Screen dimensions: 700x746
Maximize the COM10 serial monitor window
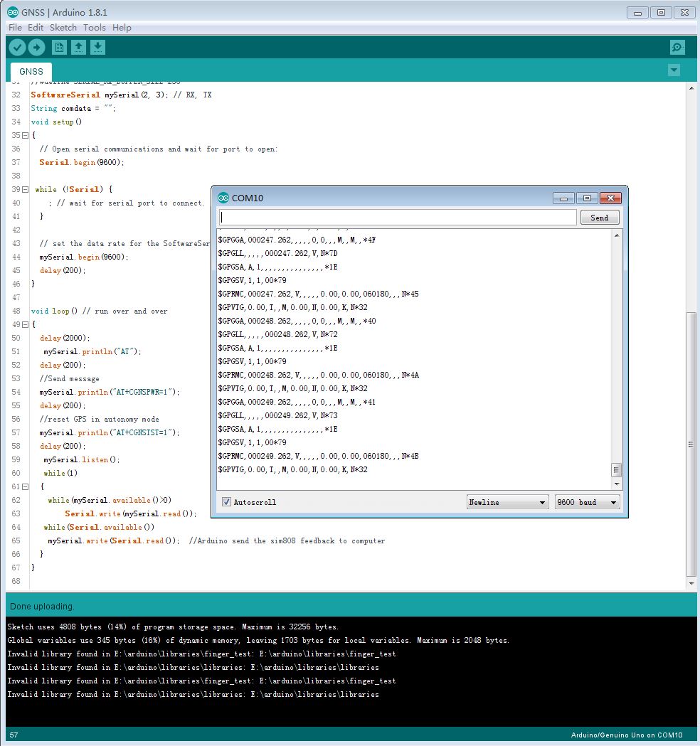[x=587, y=198]
